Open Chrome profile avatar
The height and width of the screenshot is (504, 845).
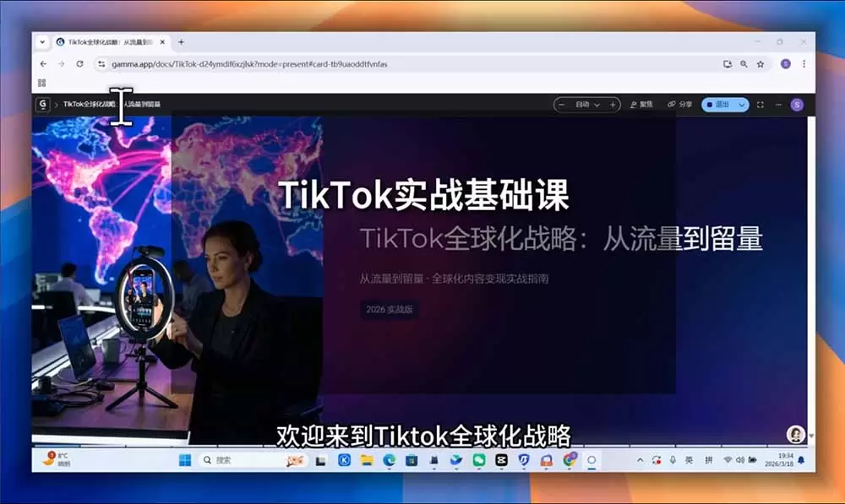point(786,64)
